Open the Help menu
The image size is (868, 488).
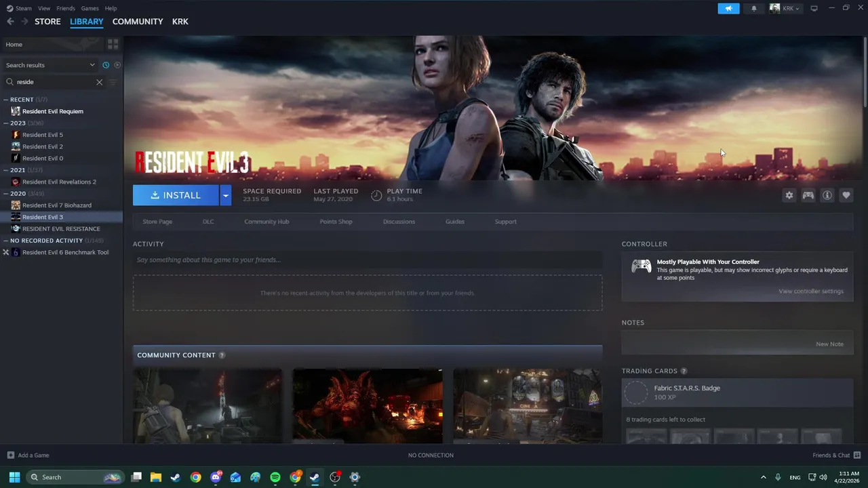point(111,8)
